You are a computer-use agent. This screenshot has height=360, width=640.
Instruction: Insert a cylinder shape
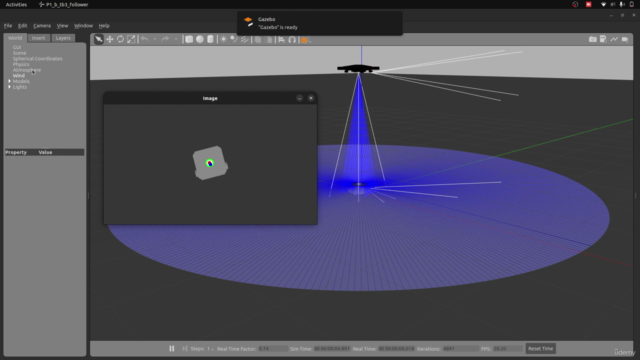210,40
